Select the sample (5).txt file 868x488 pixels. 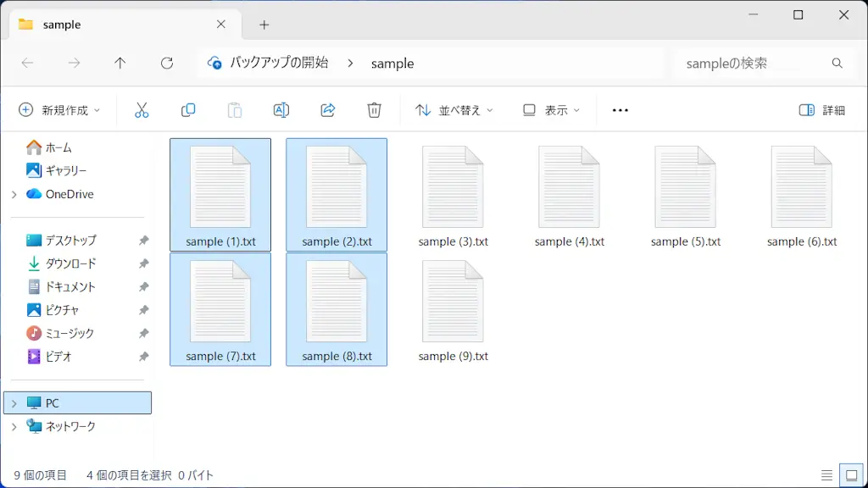pyautogui.click(x=685, y=197)
